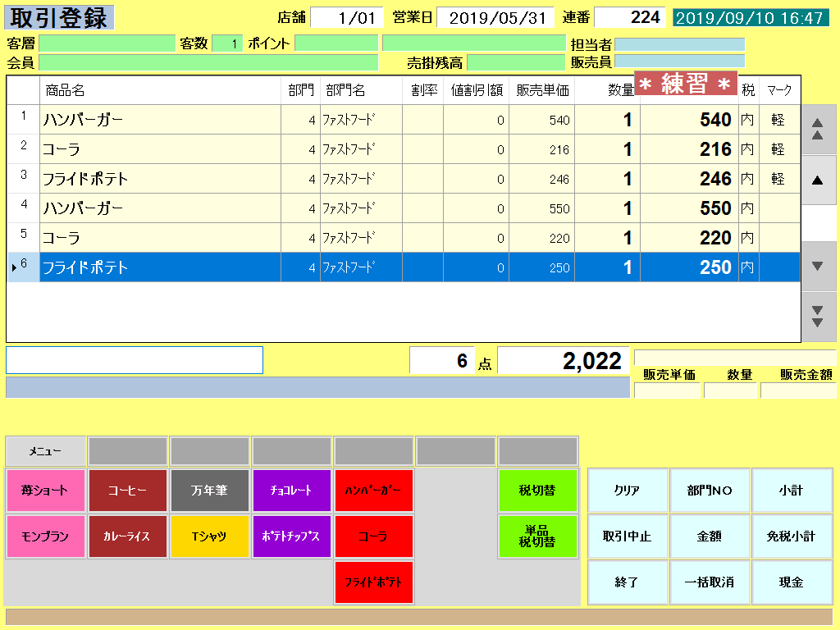The width and height of the screenshot is (840, 630).
Task: Open the メニュー key panel
Action: [45, 450]
